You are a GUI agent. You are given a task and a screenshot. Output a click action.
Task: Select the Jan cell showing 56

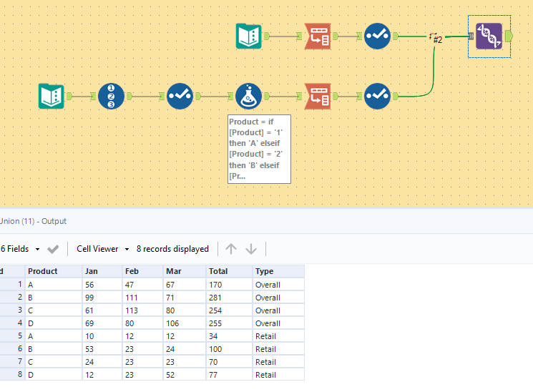pos(102,285)
